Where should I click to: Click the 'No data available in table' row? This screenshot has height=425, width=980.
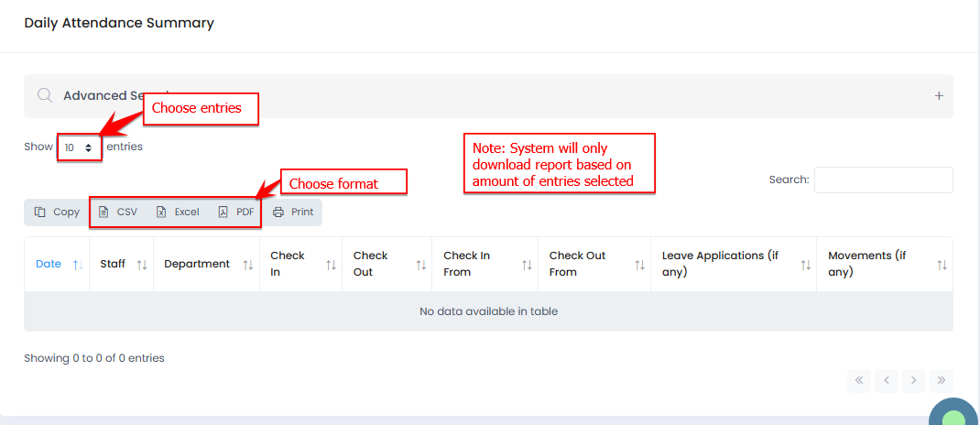(489, 311)
